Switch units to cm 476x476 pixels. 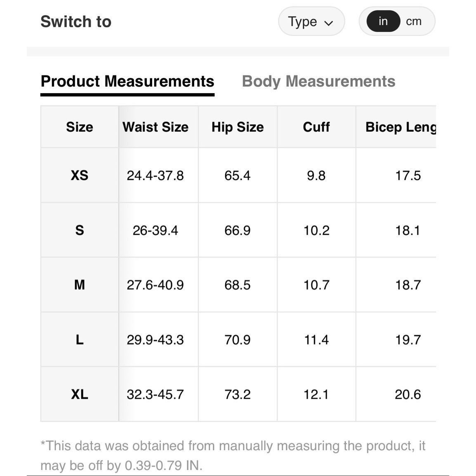point(414,21)
